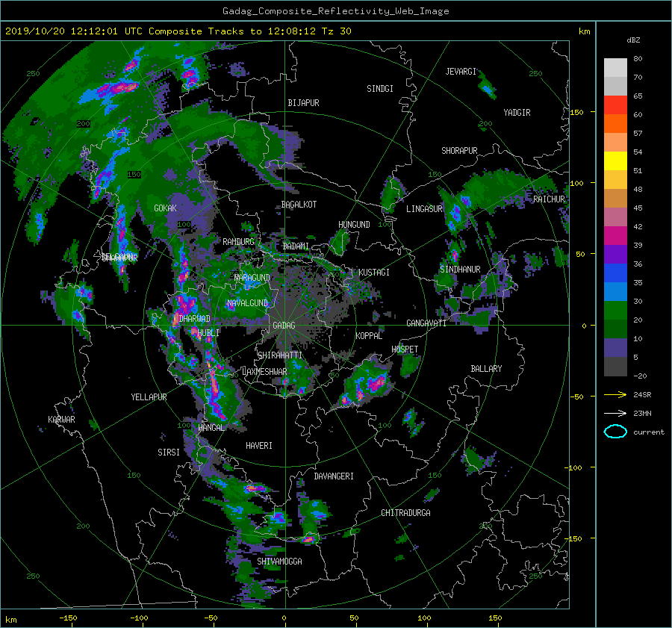Click the KARWAR city label
Viewport: 672px width, 628px height.
coord(61,419)
